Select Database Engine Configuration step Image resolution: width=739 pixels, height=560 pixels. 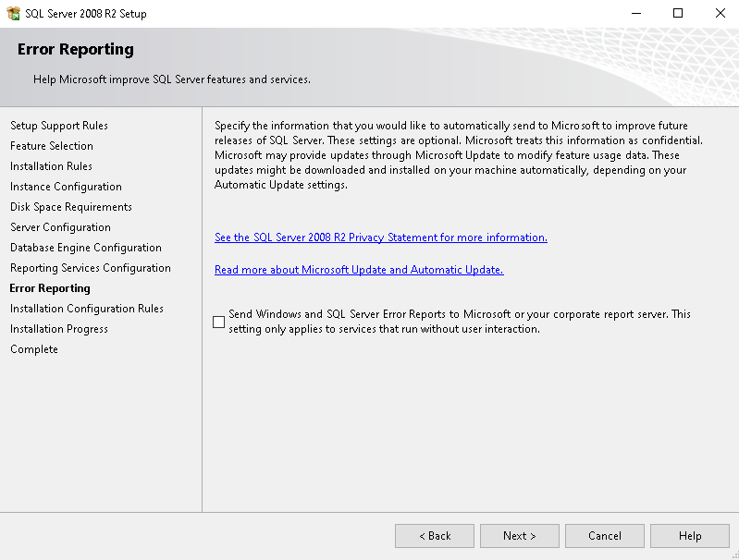click(x=86, y=248)
